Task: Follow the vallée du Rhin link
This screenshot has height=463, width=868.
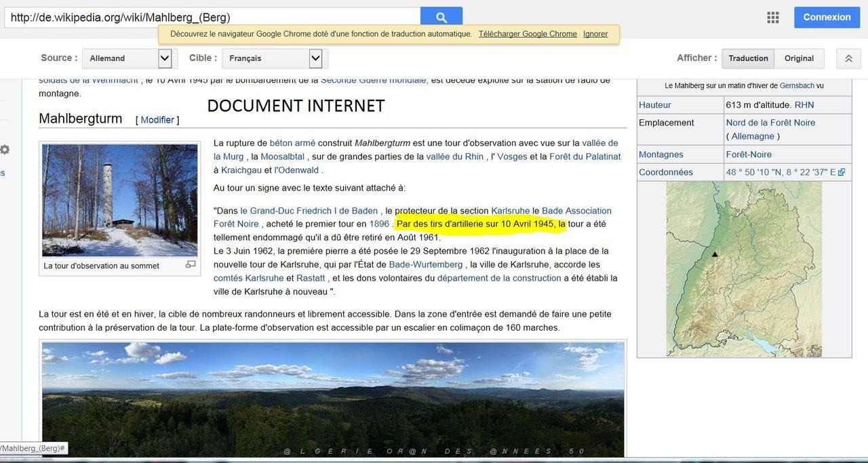Action: point(455,157)
